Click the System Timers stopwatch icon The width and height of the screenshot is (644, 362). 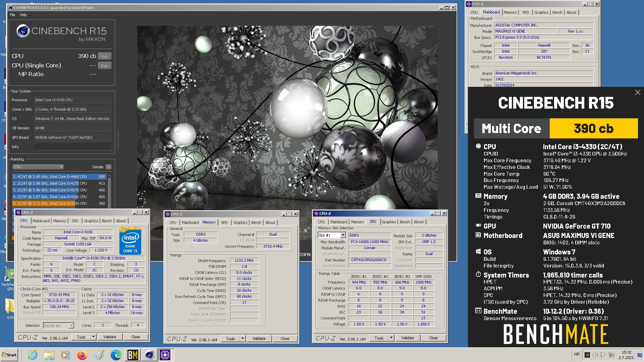coord(478,275)
